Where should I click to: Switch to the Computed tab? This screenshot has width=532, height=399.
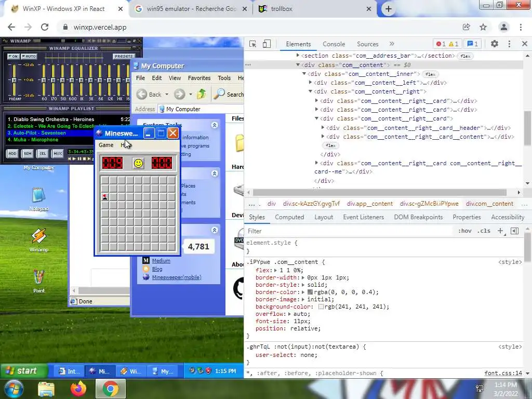pyautogui.click(x=289, y=217)
